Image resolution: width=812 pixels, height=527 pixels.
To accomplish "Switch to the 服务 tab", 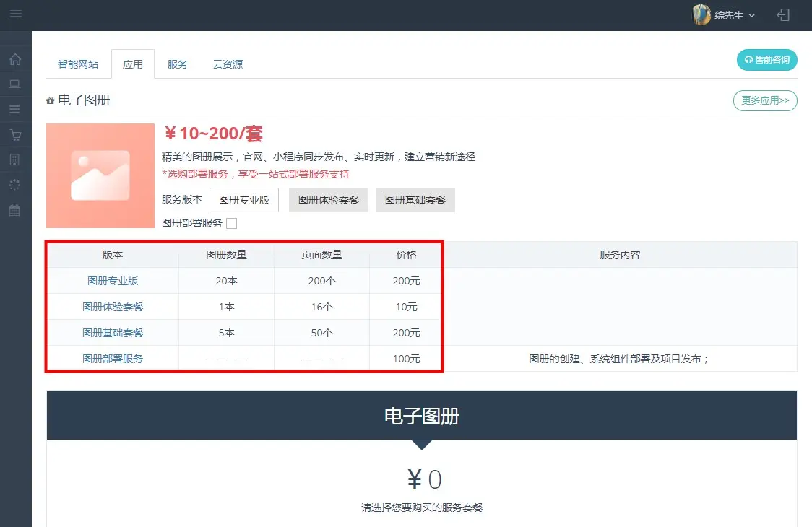I will click(178, 64).
